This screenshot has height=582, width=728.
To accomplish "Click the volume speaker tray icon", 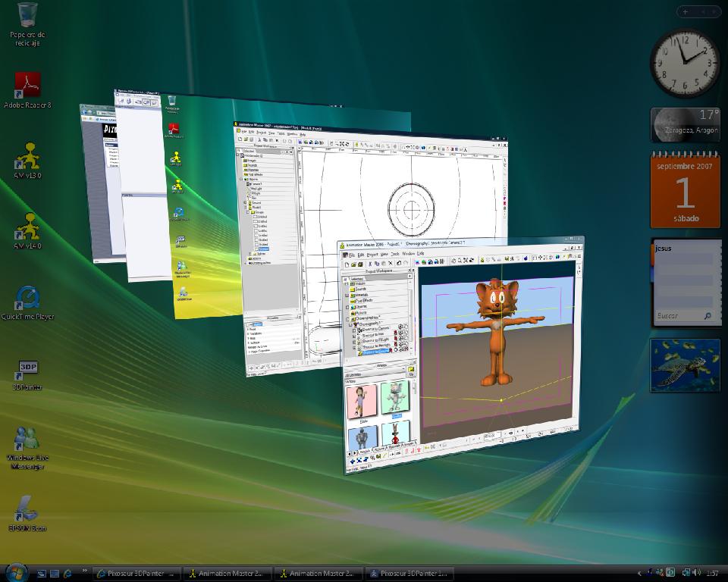I will click(696, 573).
